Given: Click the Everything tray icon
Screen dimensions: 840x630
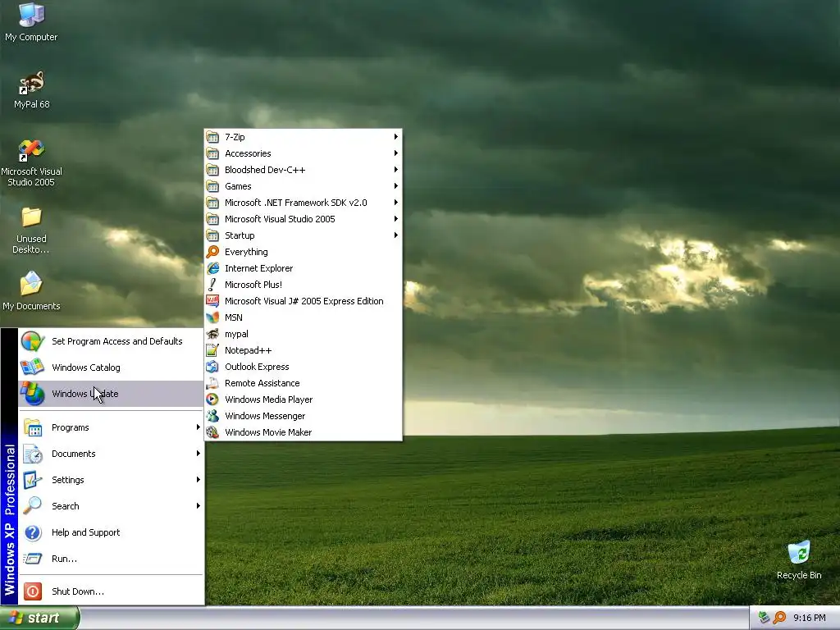Looking at the screenshot, I should pyautogui.click(x=779, y=618).
